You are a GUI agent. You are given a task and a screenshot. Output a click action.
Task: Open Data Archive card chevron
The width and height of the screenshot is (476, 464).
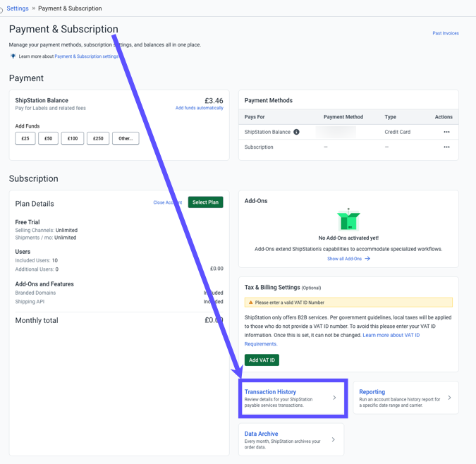point(334,439)
